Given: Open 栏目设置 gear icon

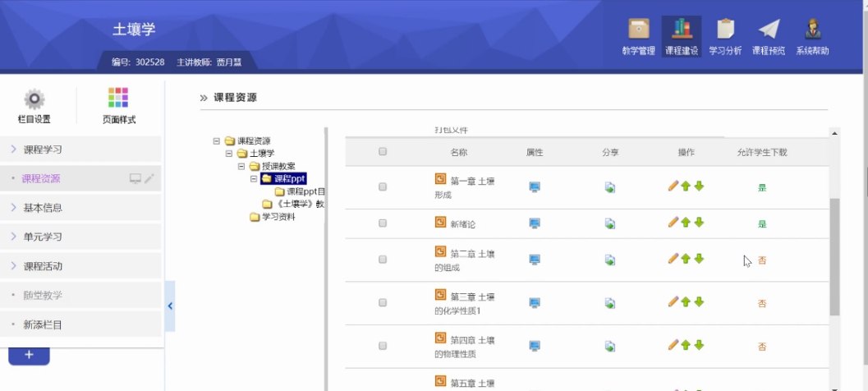Looking at the screenshot, I should [34, 99].
